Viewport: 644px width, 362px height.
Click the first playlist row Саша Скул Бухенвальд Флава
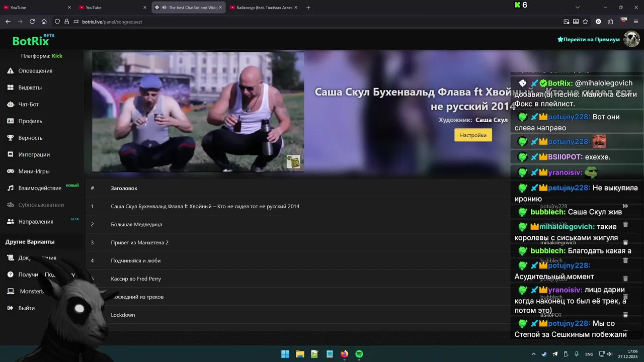point(297,206)
